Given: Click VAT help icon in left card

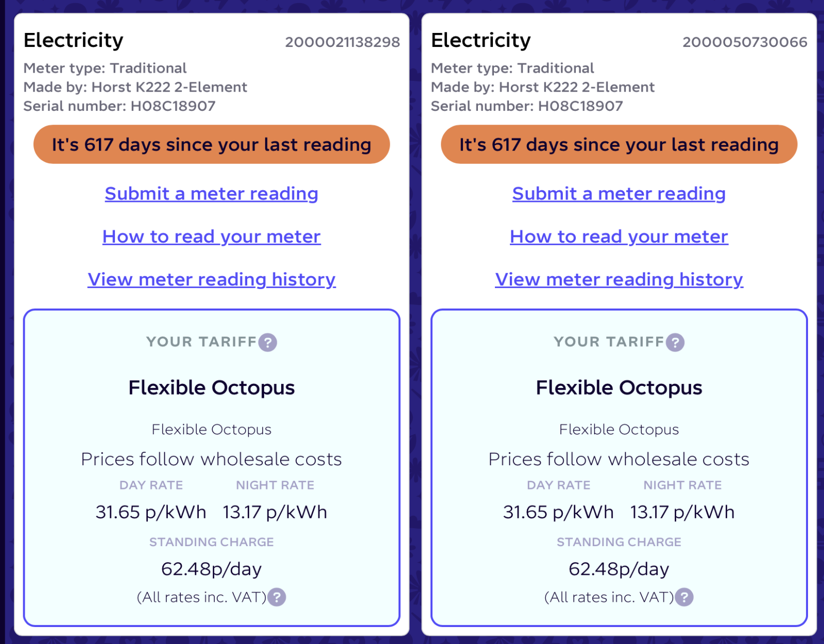Looking at the screenshot, I should click(277, 597).
